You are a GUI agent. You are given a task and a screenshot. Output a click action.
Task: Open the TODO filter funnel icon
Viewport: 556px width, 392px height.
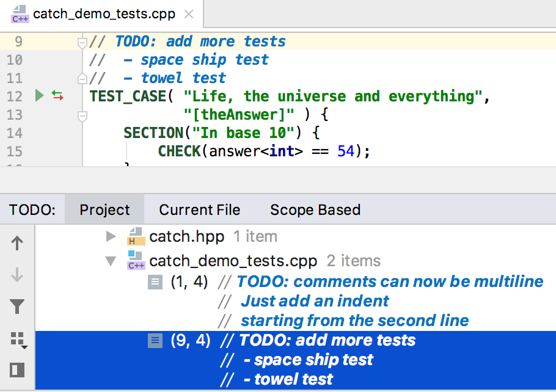[x=17, y=307]
